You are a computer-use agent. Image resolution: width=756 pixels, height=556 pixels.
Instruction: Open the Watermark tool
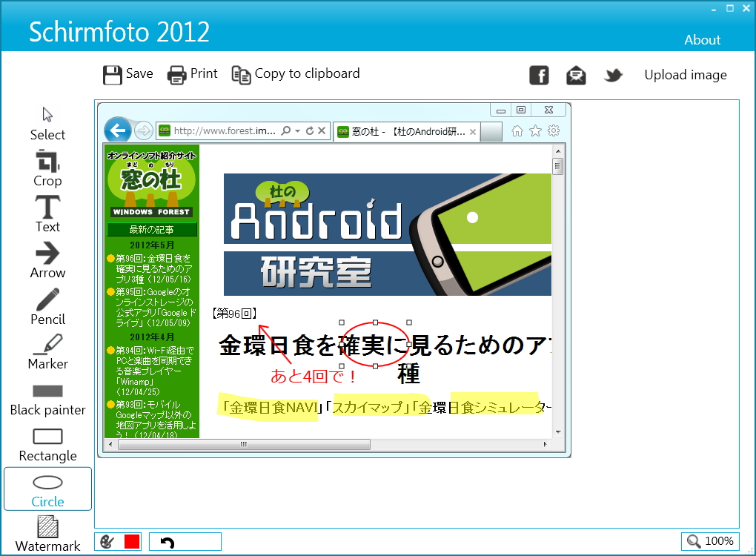pyautogui.click(x=47, y=534)
